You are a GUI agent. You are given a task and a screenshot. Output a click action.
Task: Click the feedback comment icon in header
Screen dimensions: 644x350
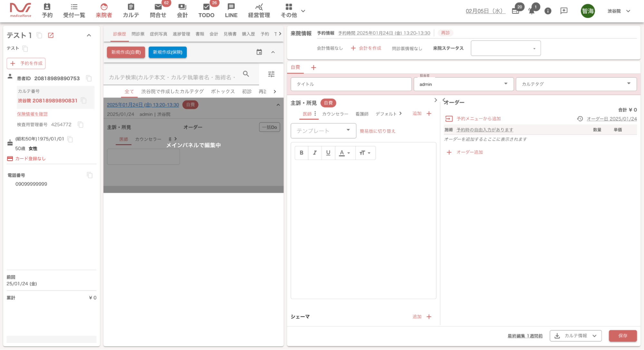[x=564, y=11]
